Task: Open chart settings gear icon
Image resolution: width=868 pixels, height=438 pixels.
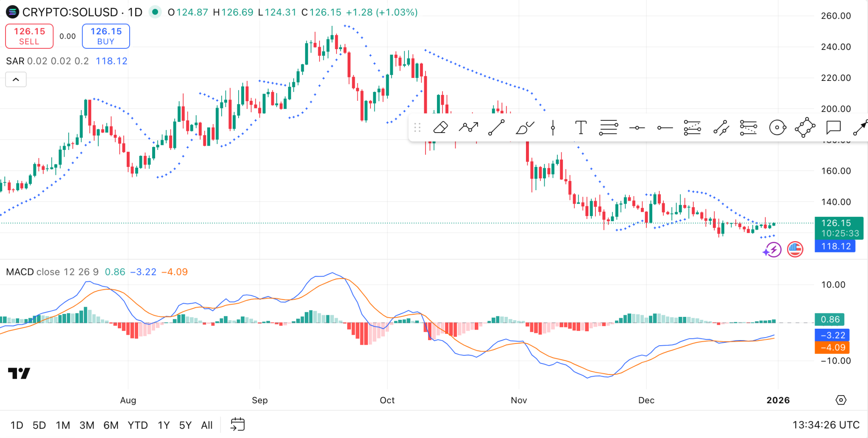Action: pyautogui.click(x=841, y=400)
